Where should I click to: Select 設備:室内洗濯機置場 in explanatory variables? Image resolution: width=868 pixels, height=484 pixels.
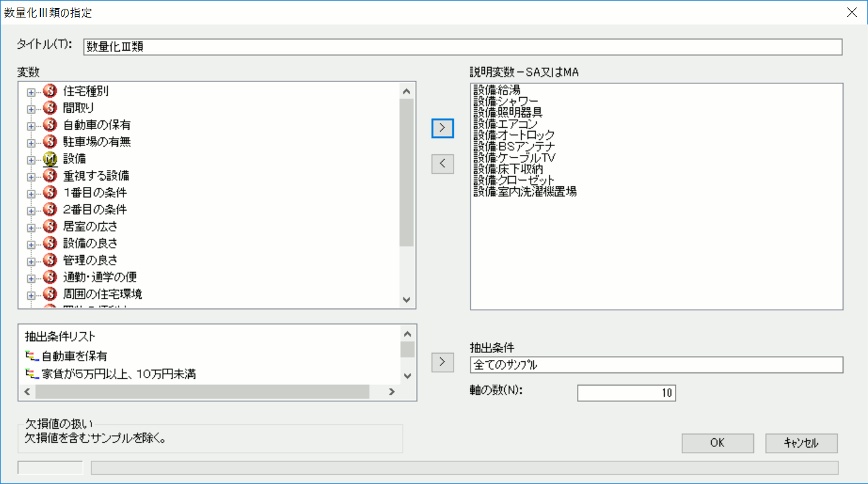click(x=525, y=191)
